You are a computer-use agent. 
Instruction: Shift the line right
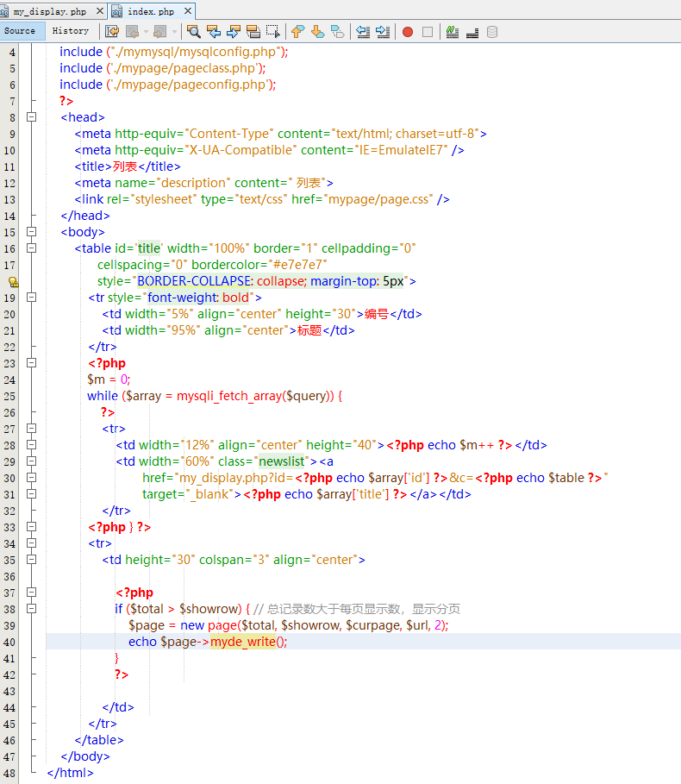[383, 32]
